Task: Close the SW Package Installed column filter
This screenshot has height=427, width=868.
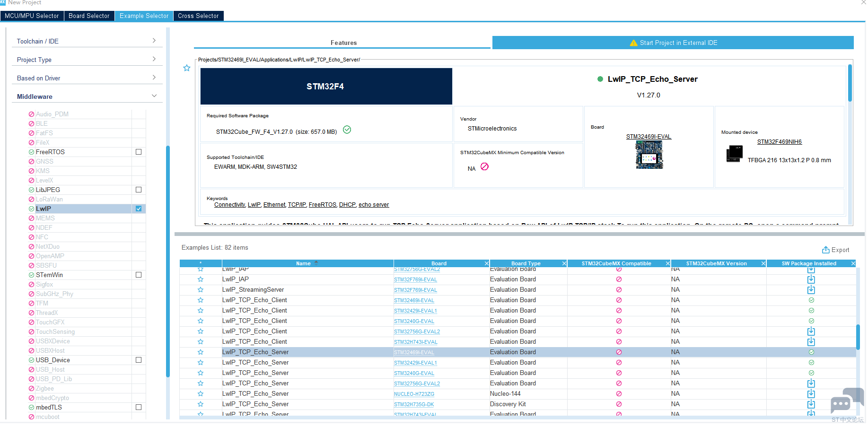Action: tap(853, 263)
